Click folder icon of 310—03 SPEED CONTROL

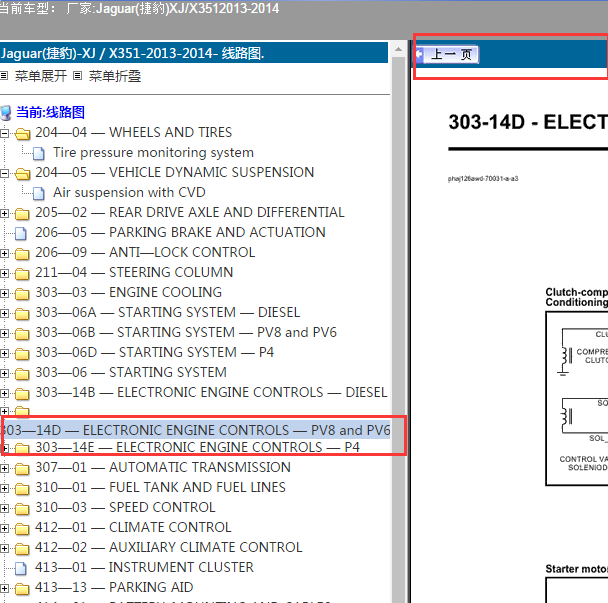22,509
